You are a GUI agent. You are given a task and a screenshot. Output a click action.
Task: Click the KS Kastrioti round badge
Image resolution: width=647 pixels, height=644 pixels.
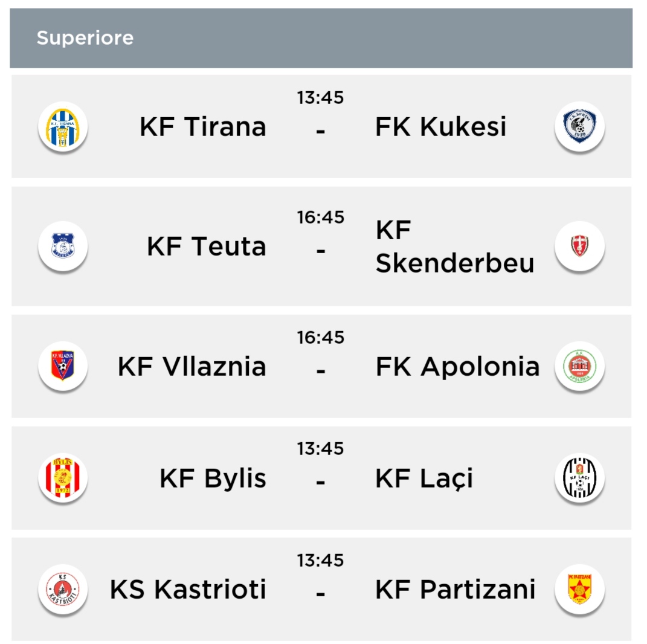pos(63,589)
